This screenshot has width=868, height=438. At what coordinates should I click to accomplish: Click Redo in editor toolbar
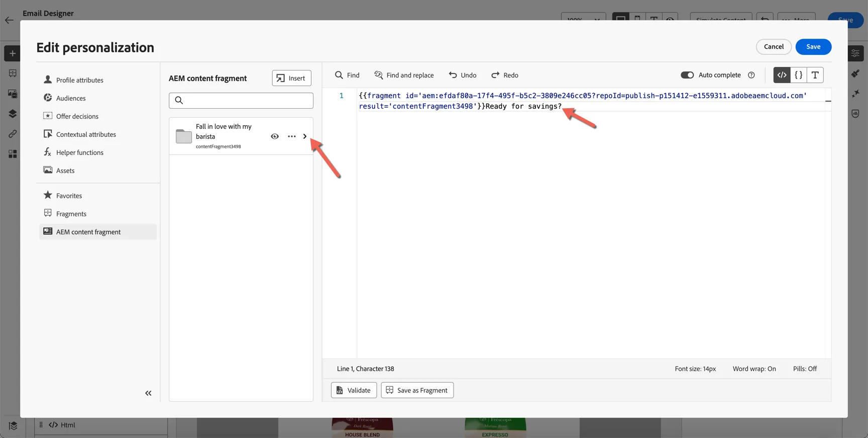(x=505, y=75)
